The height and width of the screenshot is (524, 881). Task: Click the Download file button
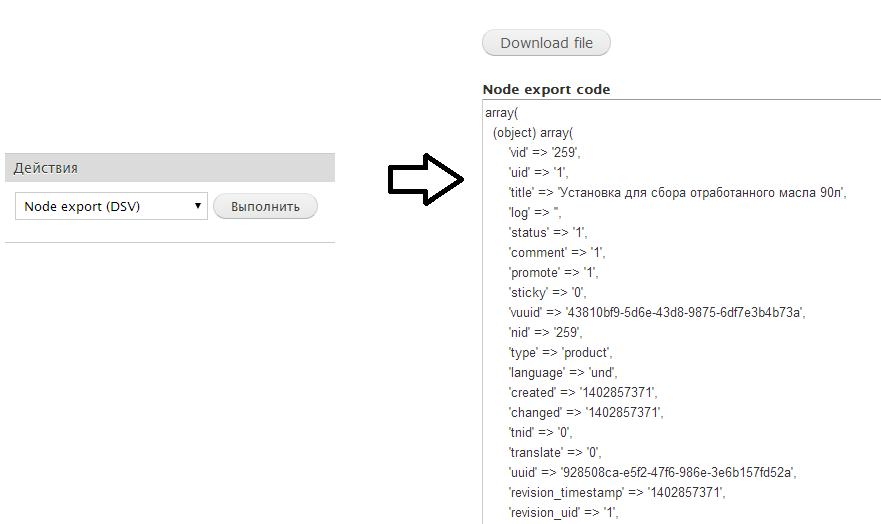pyautogui.click(x=546, y=43)
